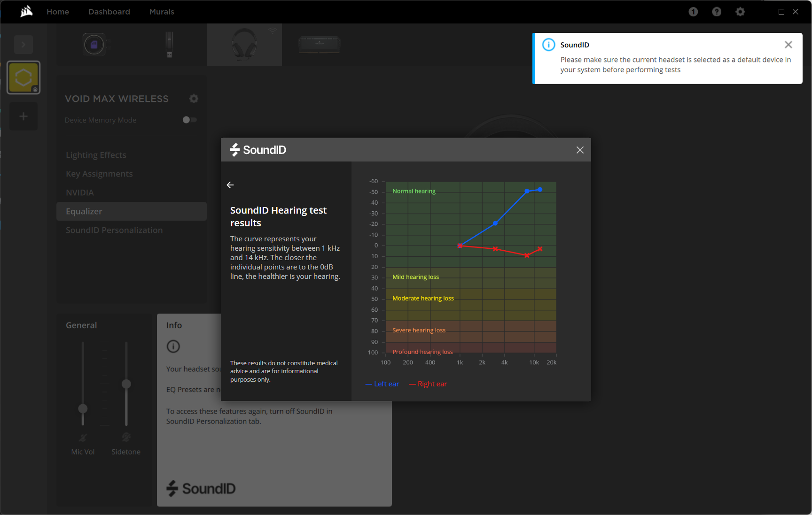Go back with arrow in SoundID dialog
The width and height of the screenshot is (812, 515).
pyautogui.click(x=230, y=185)
